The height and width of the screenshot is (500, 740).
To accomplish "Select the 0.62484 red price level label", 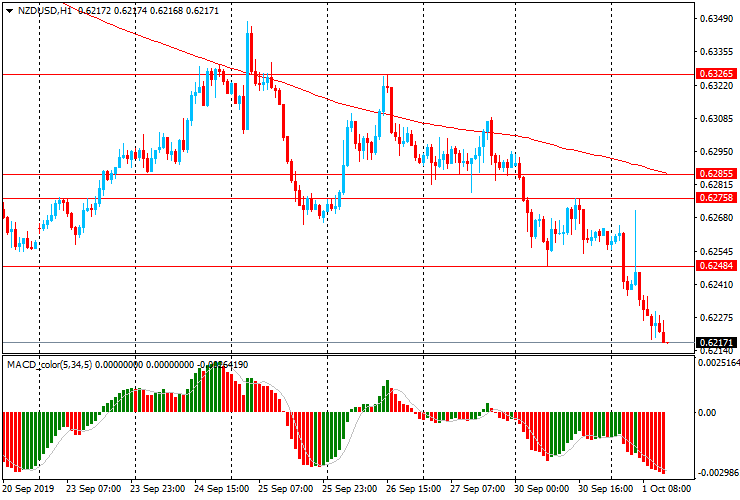I will pyautogui.click(x=717, y=266).
